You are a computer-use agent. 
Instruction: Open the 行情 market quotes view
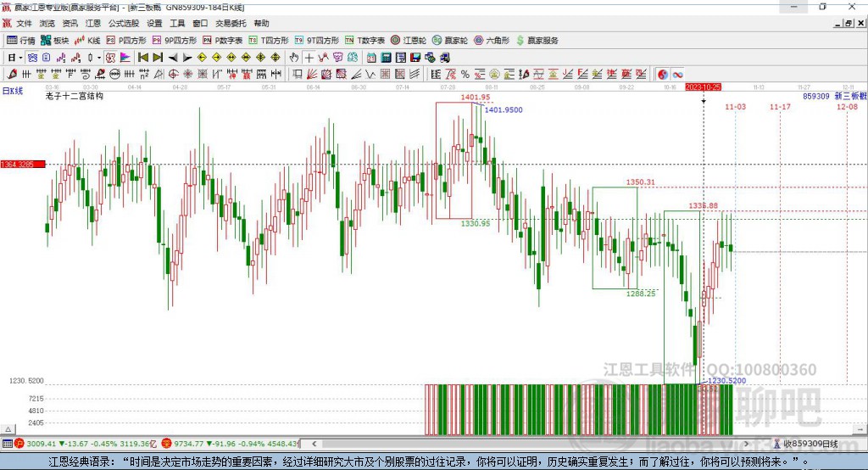pos(21,41)
